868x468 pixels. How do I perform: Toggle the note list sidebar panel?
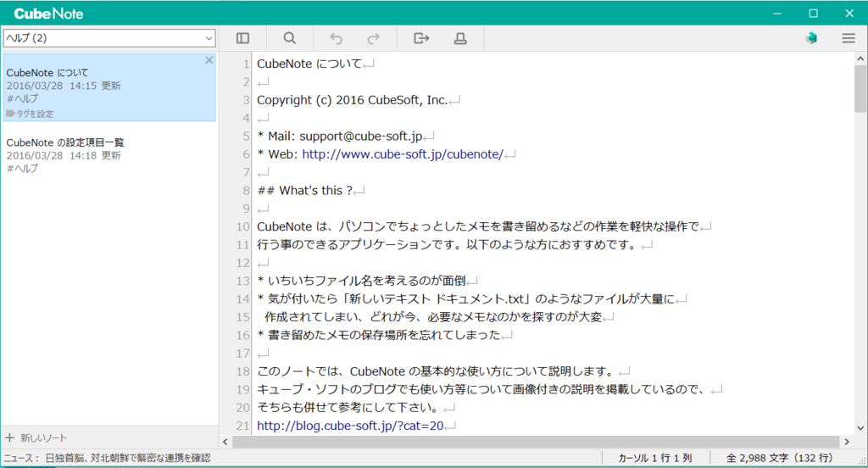(242, 38)
